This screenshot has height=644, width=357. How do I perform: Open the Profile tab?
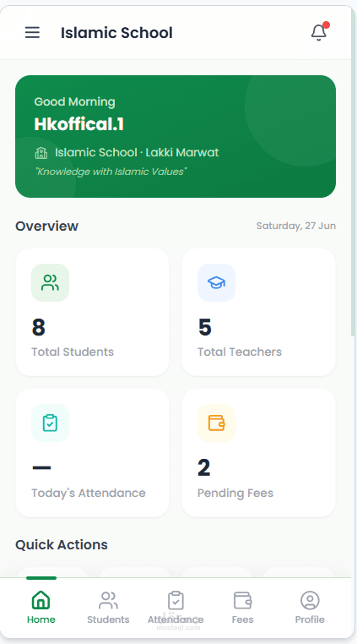tap(310, 607)
